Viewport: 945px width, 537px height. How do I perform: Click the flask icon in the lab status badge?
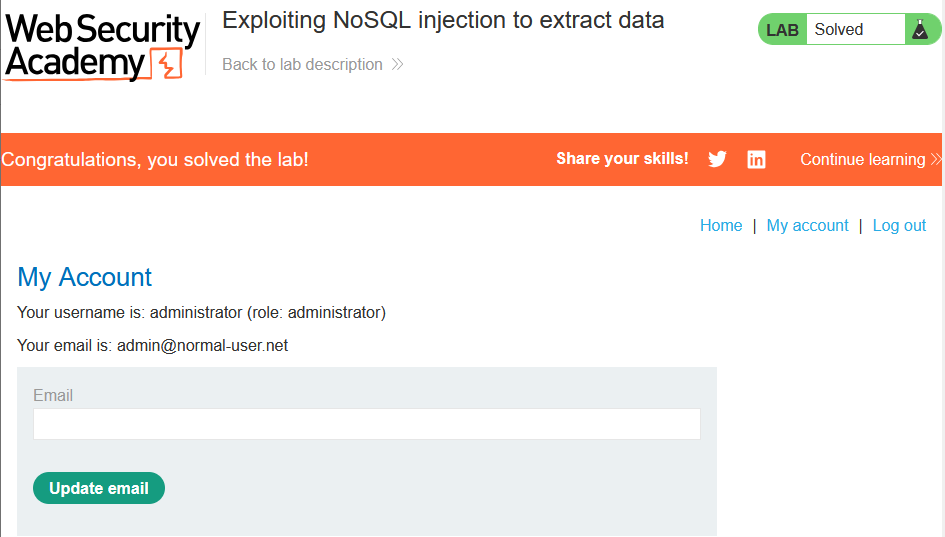coord(920,29)
